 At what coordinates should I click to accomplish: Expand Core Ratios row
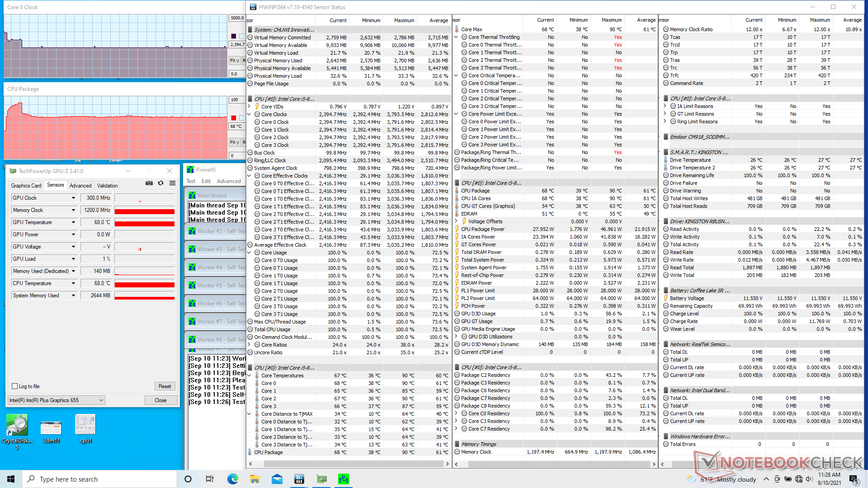249,345
